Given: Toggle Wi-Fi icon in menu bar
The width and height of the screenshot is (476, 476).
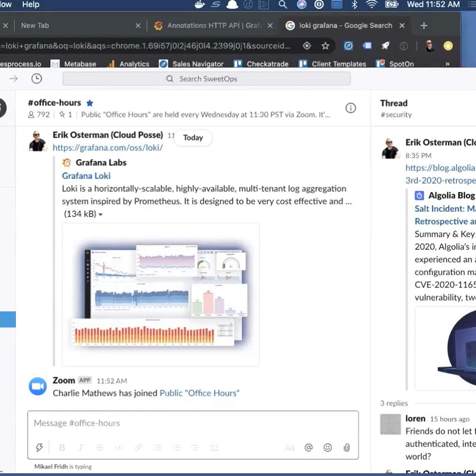Looking at the screenshot, I should [372, 5].
